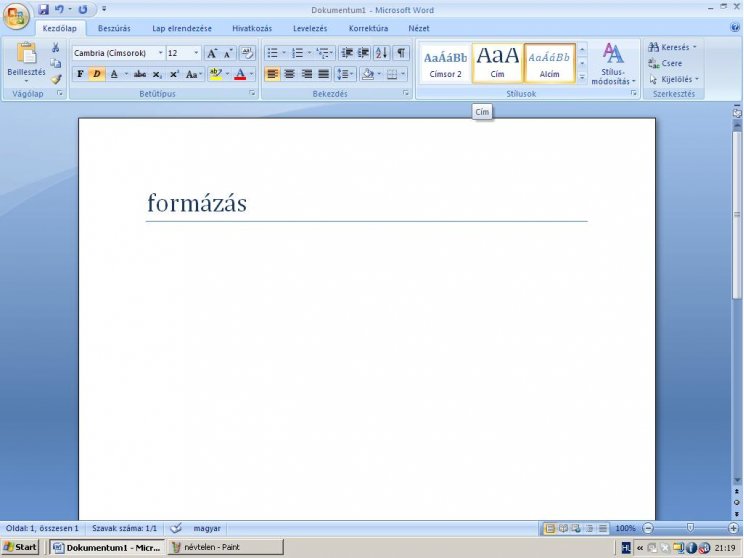Toggle underline formatting
The image size is (744, 558).
tap(114, 74)
